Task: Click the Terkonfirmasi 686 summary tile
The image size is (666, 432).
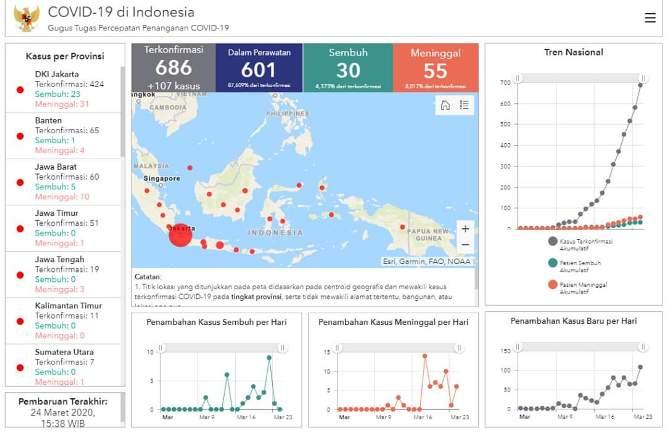Action: (x=173, y=67)
